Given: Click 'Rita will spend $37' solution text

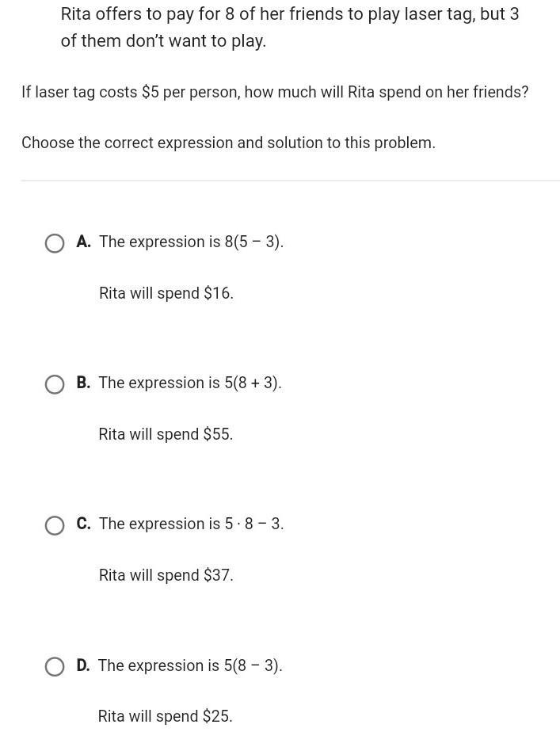Looking at the screenshot, I should [166, 575].
